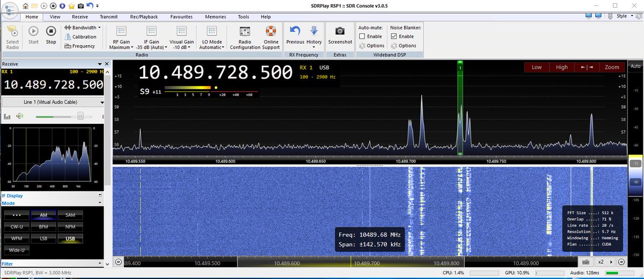The height and width of the screenshot is (279, 644).
Task: Click the folder icon in quick access toolbar
Action: [x=34, y=5]
